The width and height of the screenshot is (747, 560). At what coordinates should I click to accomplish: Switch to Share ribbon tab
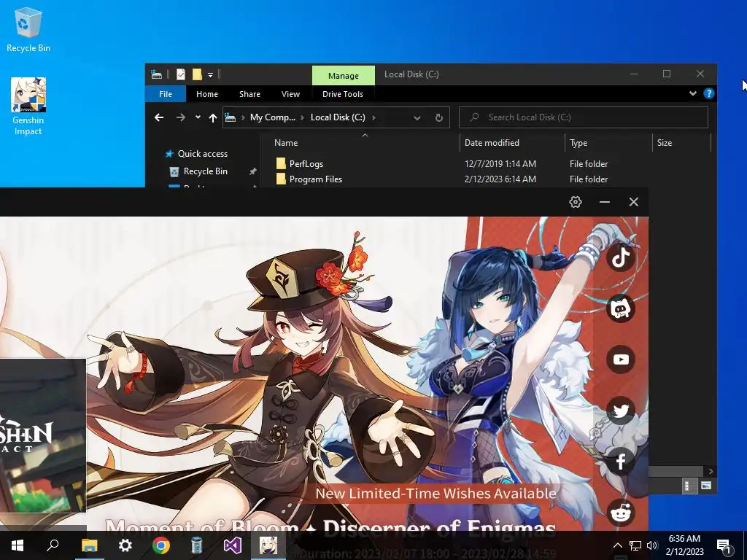[x=249, y=94]
